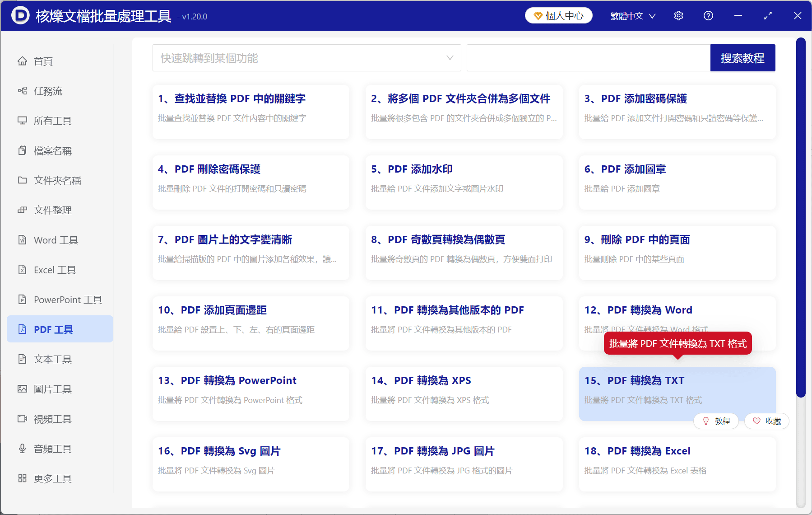Click the 收藏 favorite toggle on PDF 轉換為 TXT
Screen dimensions: 812x515
(766, 421)
